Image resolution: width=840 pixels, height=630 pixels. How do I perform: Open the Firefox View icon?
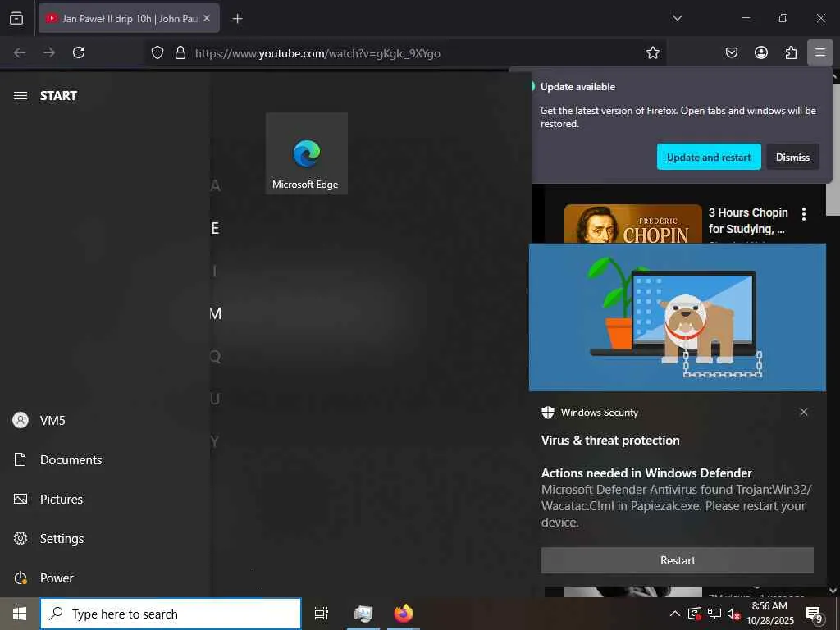click(16, 18)
